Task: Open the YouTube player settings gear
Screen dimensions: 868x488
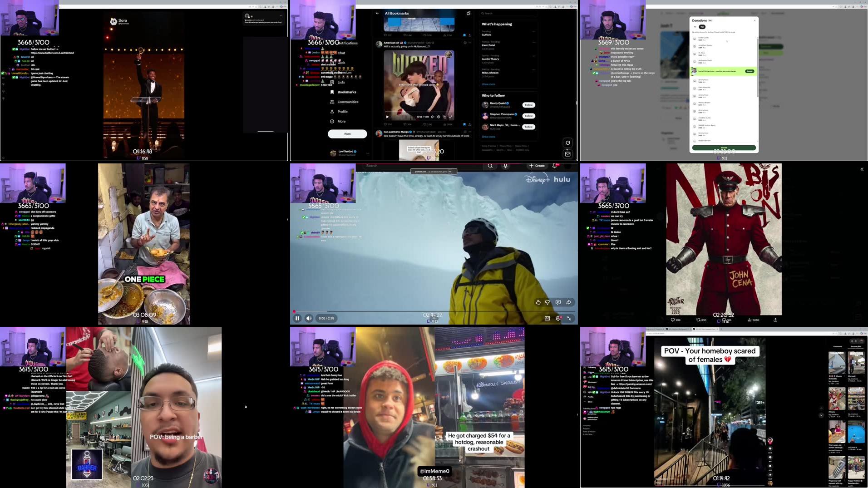Action: coord(558,318)
